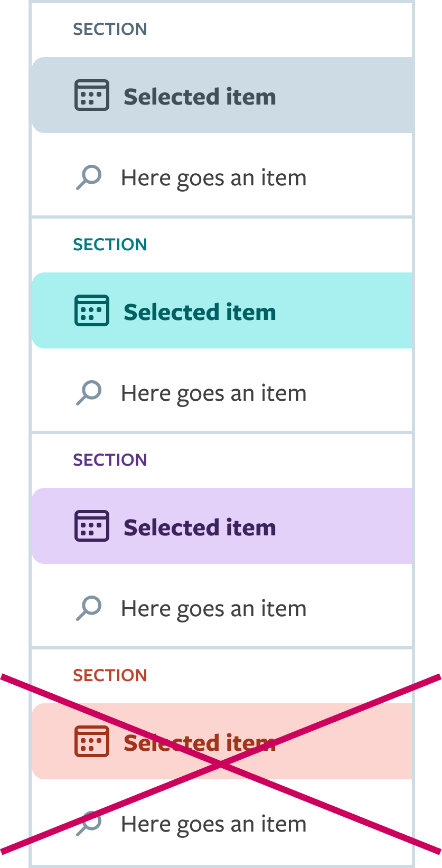
Task: Click the red SECTION header label
Action: tap(110, 675)
